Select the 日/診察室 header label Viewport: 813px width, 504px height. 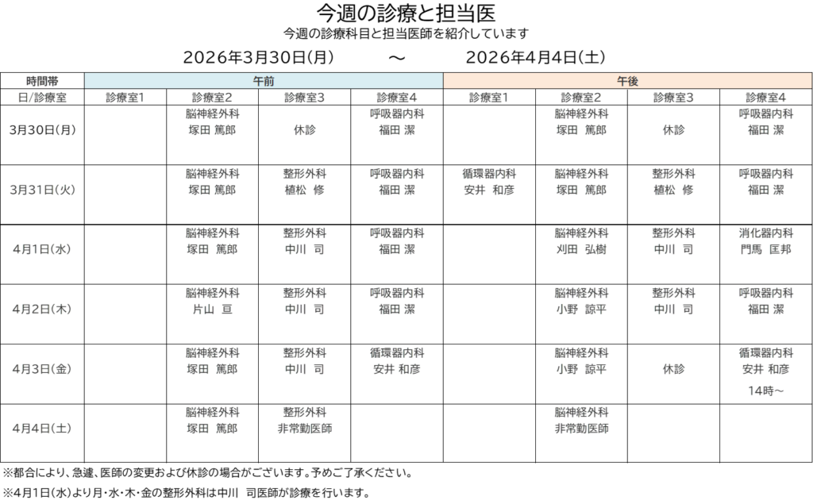(x=42, y=98)
